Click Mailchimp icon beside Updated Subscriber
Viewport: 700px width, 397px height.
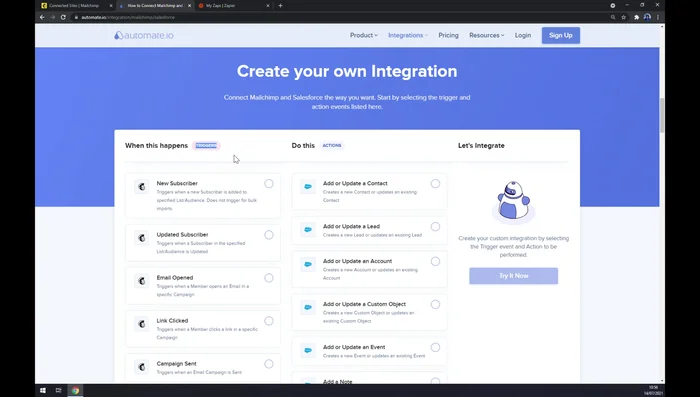click(142, 238)
